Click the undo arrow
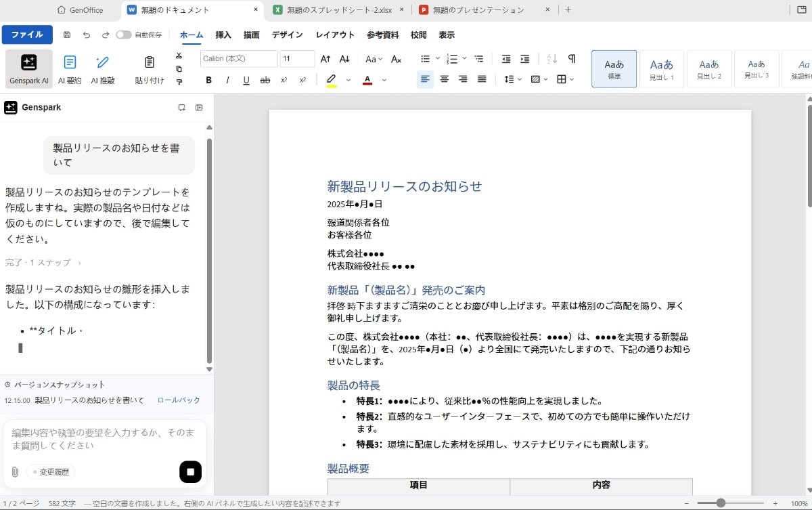Screen dimensions: 812x510 86,35
